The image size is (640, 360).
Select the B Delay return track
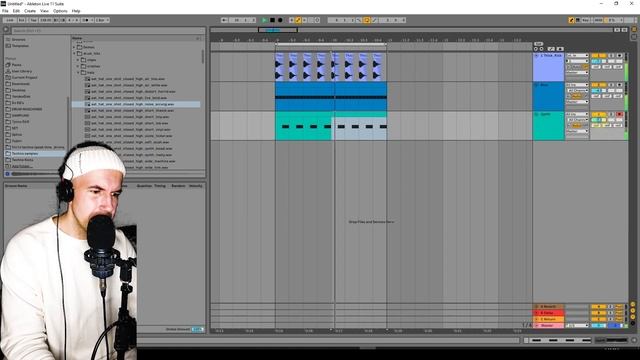click(549, 313)
